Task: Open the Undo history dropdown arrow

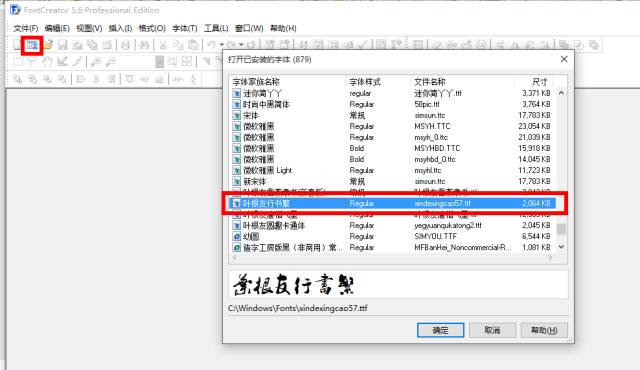Action: point(222,45)
